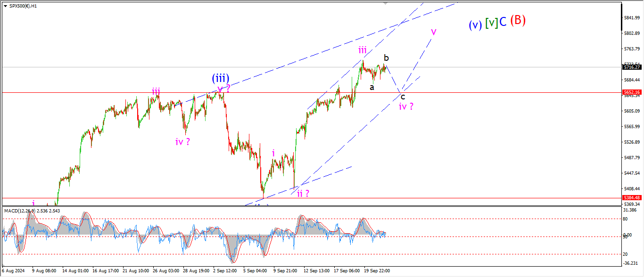Click the blue (v) wave label

[475, 25]
